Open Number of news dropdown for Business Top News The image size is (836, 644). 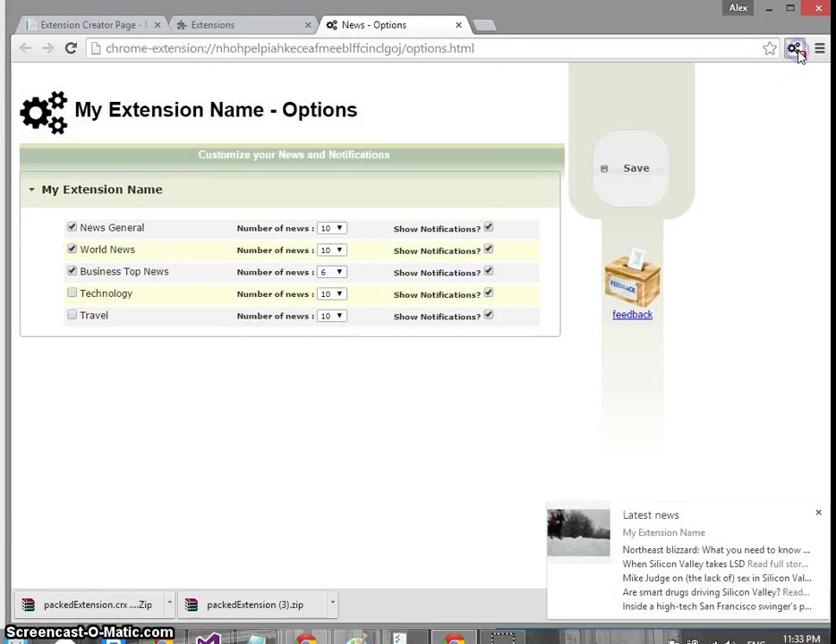[x=332, y=272]
